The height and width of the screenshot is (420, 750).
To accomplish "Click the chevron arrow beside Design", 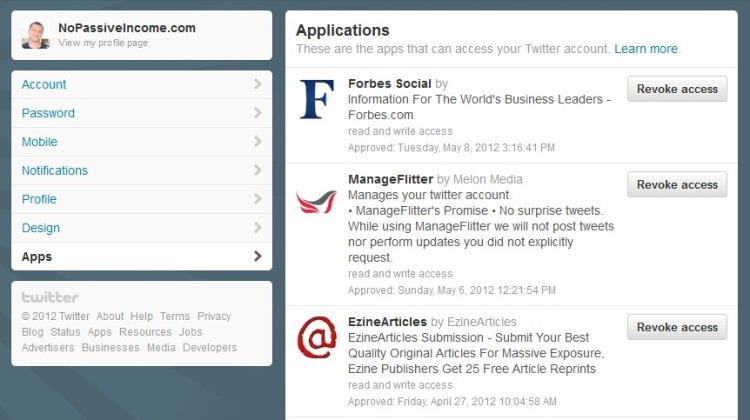I will tap(257, 228).
